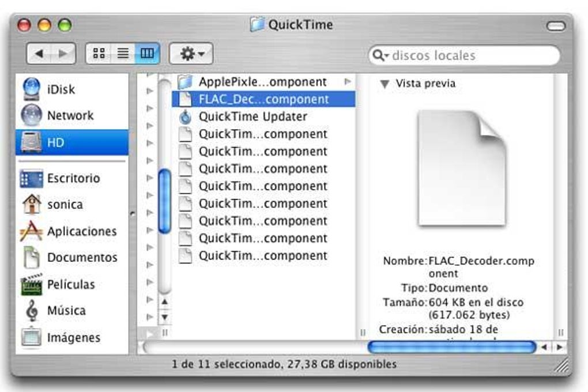Click the vertical scrollbar thumb in column

[x=165, y=201]
